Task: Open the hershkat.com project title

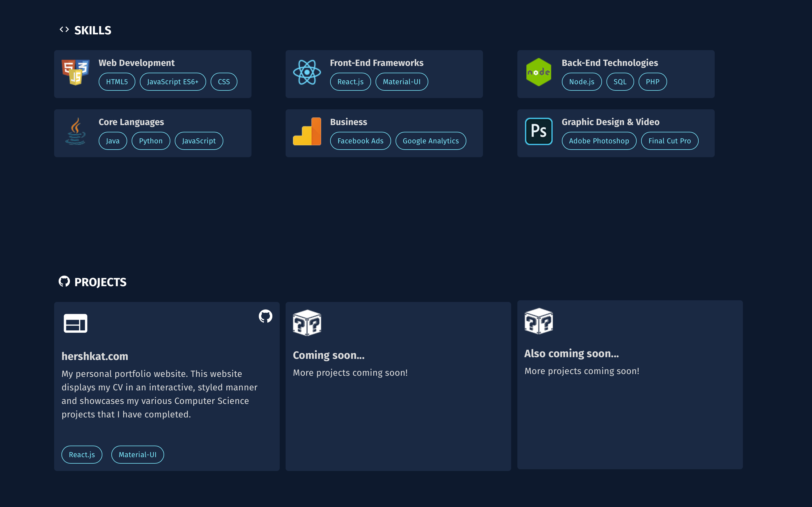Action: [95, 356]
